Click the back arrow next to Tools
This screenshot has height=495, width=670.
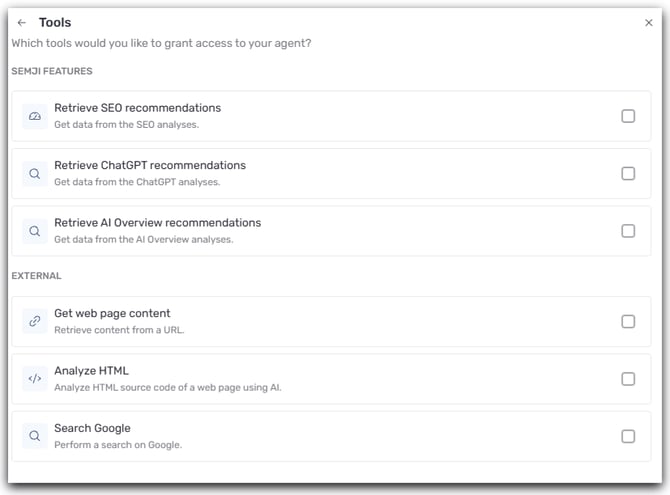click(x=22, y=23)
